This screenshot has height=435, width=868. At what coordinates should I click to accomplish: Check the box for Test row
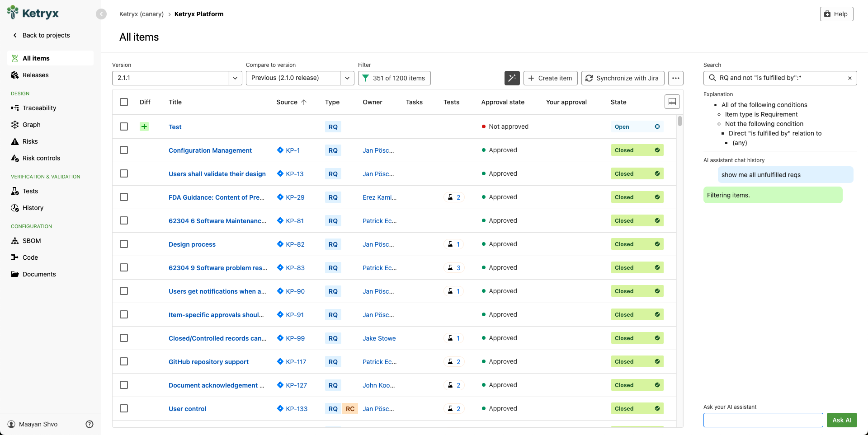[x=124, y=126]
